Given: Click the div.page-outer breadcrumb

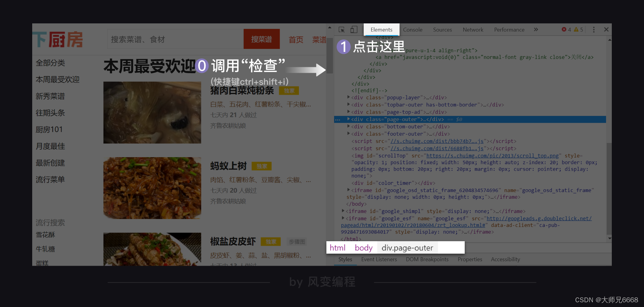Looking at the screenshot, I should [x=407, y=248].
